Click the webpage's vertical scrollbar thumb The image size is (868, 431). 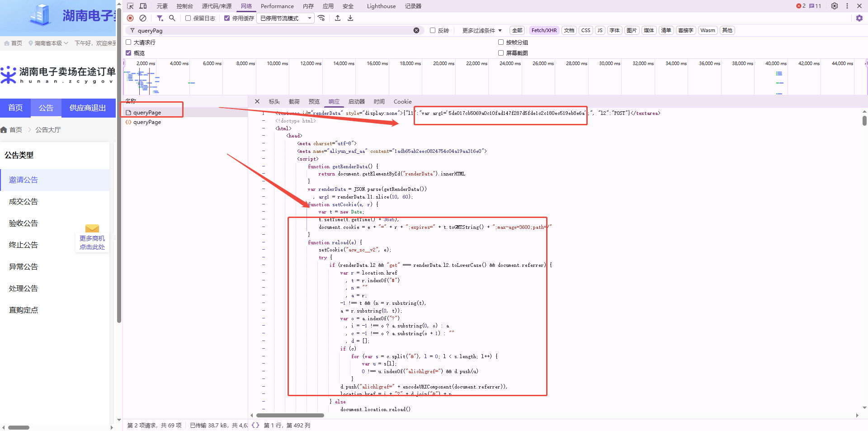tap(119, 165)
